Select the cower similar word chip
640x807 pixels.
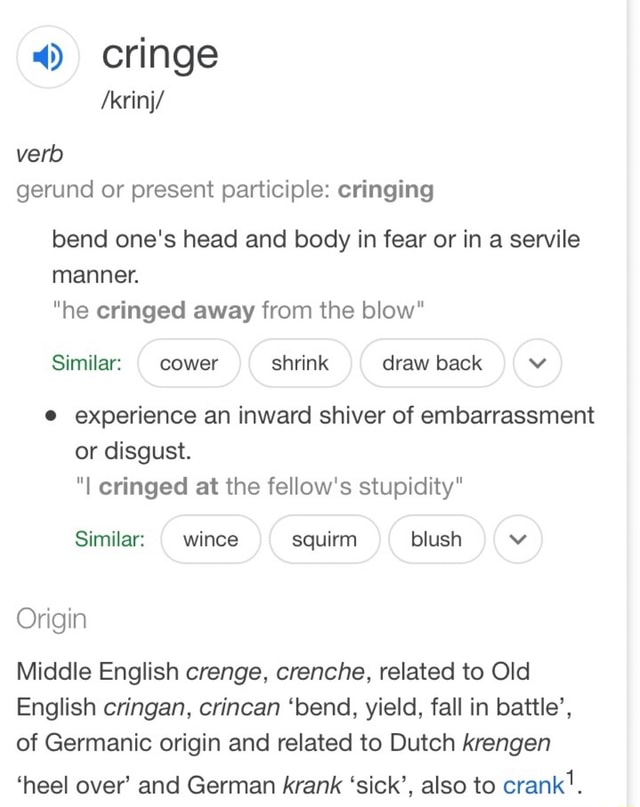188,363
